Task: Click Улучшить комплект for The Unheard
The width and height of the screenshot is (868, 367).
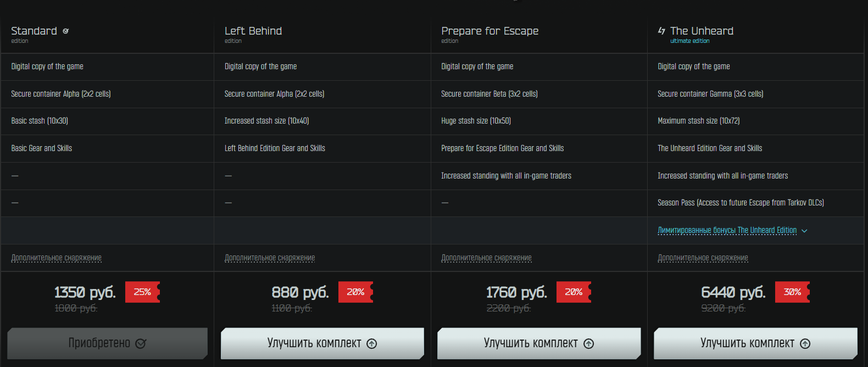Action: [755, 343]
